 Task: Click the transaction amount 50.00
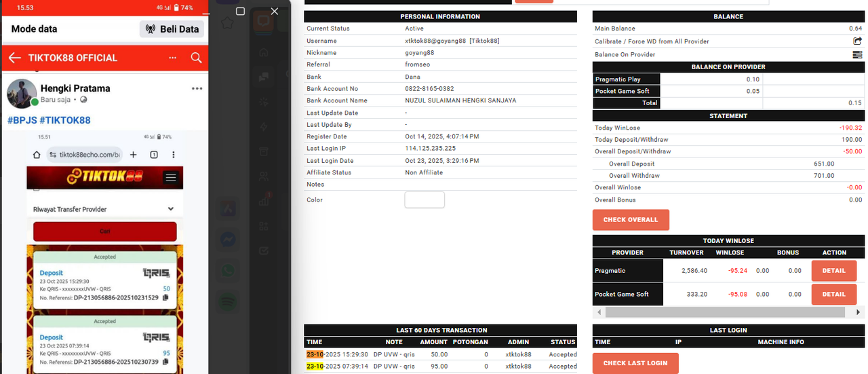point(439,354)
